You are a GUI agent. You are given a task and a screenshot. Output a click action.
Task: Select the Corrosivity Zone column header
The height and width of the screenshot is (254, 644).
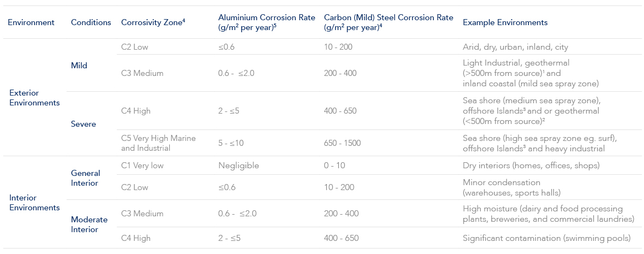154,22
